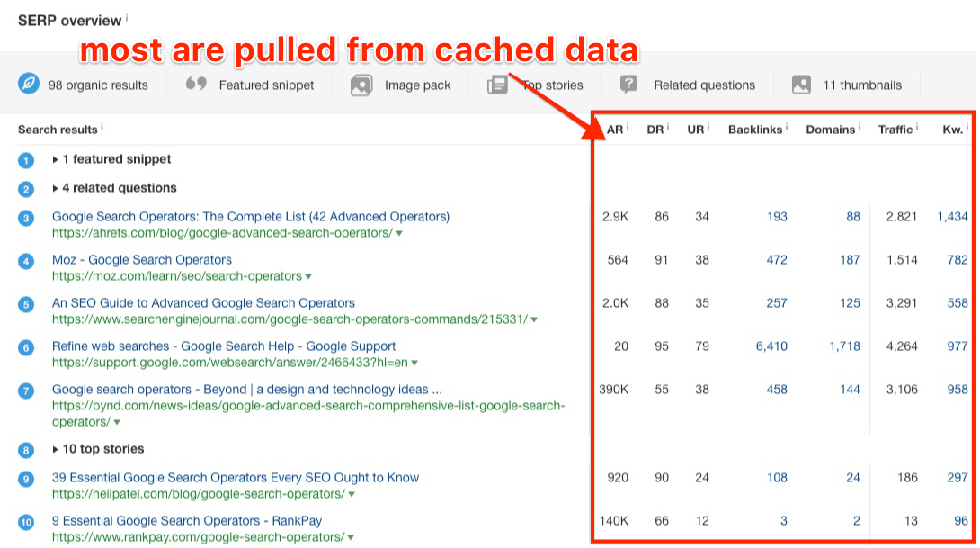Viewport: 980px width, 548px height.
Task: Click info icon beside Traffic header
Action: pos(917,127)
